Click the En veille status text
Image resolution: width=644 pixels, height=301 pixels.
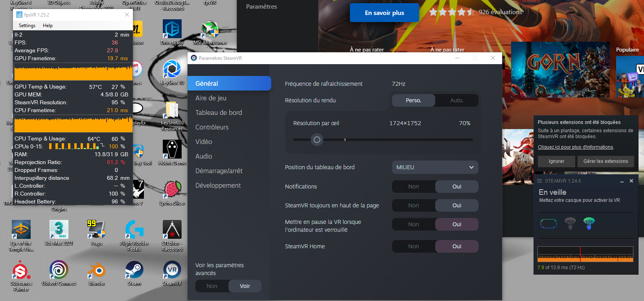tap(552, 192)
